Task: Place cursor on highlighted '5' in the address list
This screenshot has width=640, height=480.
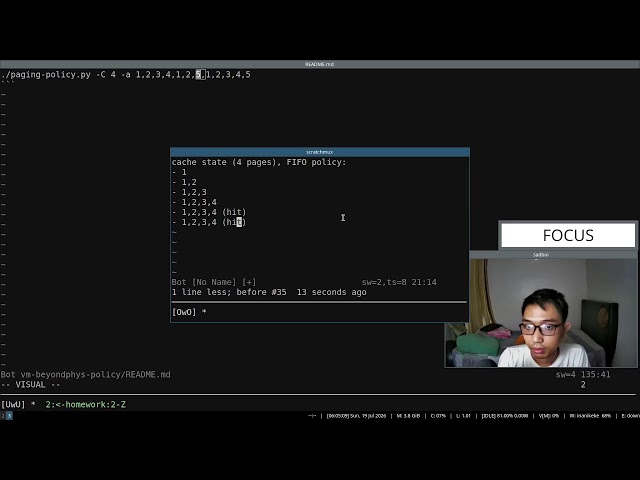Action: [198, 75]
